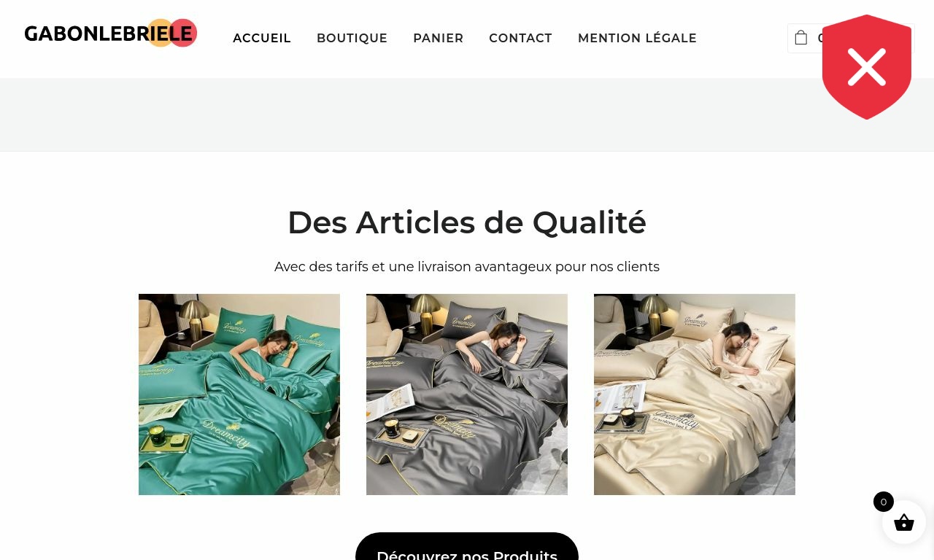Select the beige bedding set thumbnail
Image resolution: width=934 pixels, height=560 pixels.
pyautogui.click(x=695, y=394)
